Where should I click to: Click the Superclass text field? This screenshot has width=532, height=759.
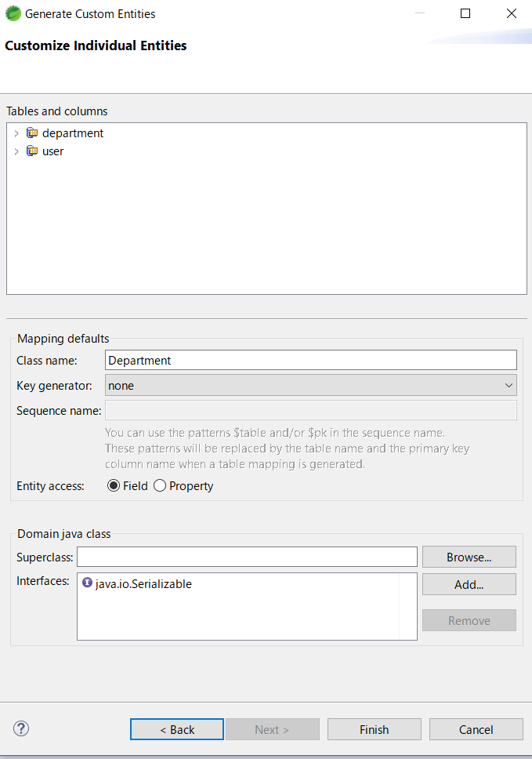click(x=247, y=557)
